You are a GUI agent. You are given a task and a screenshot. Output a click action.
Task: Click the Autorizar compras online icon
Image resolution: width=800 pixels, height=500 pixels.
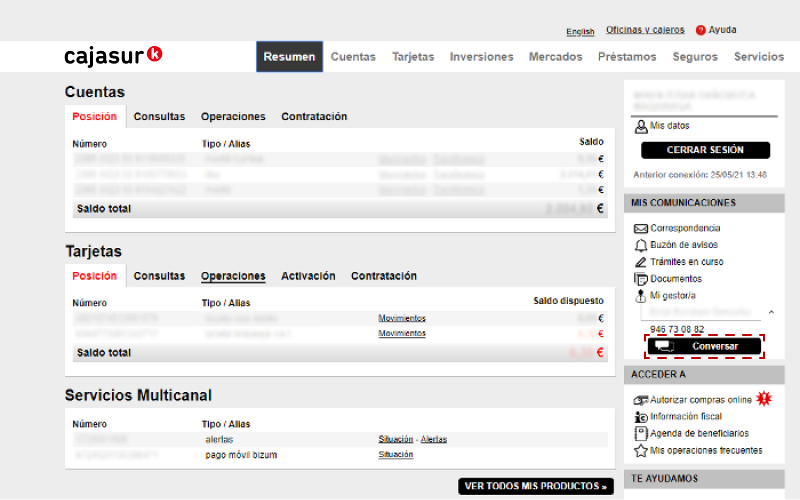[641, 400]
